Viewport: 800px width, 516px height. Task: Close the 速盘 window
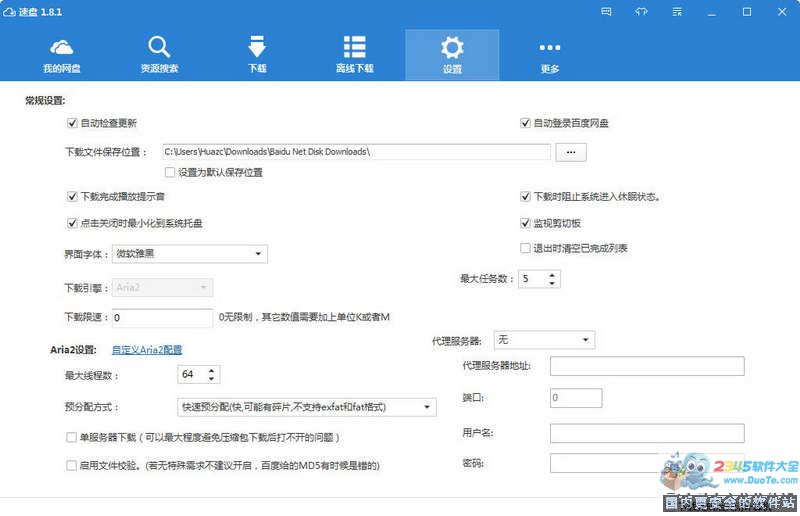coord(782,12)
